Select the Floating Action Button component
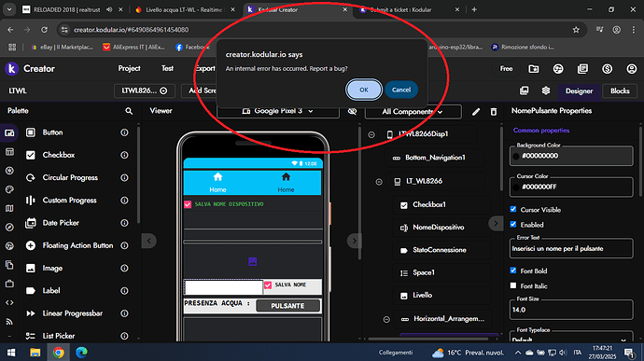644x361 pixels. click(77, 245)
